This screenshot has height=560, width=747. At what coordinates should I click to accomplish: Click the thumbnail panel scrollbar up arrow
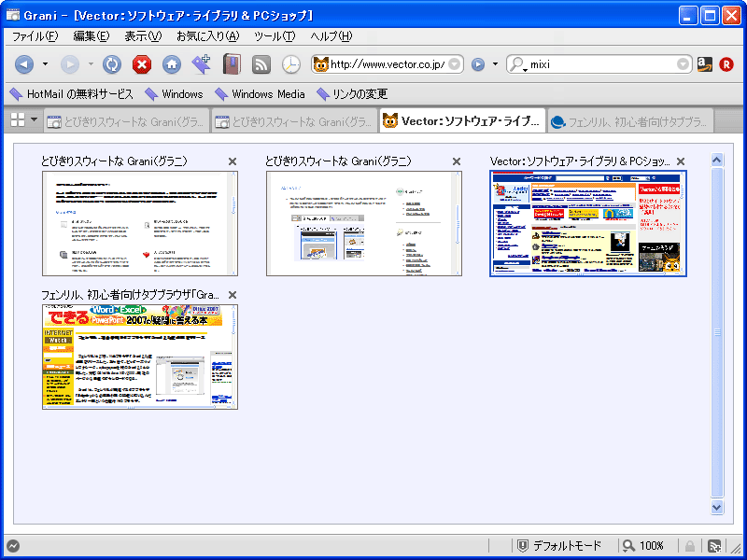point(717,160)
